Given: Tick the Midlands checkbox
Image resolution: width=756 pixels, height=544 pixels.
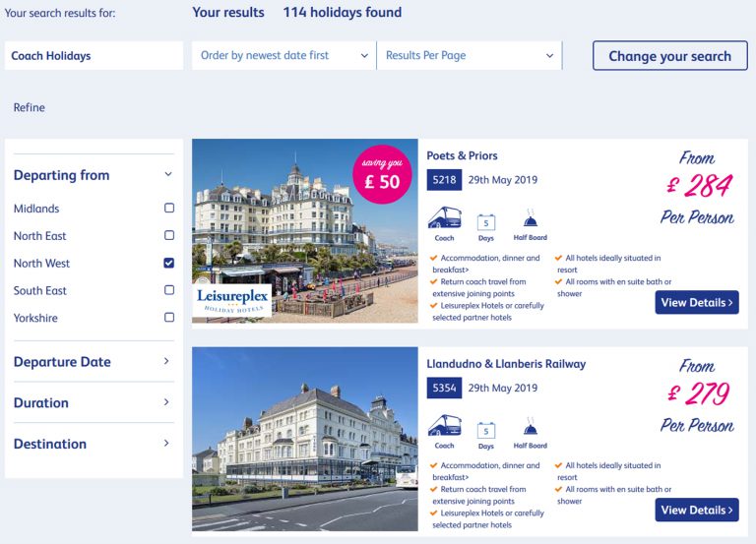Looking at the screenshot, I should coord(169,208).
